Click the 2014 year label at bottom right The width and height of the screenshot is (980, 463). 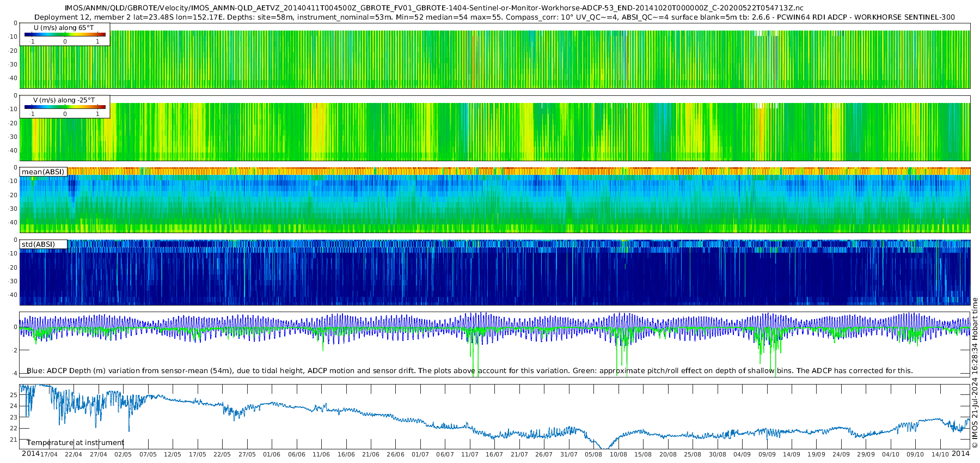[x=961, y=454]
